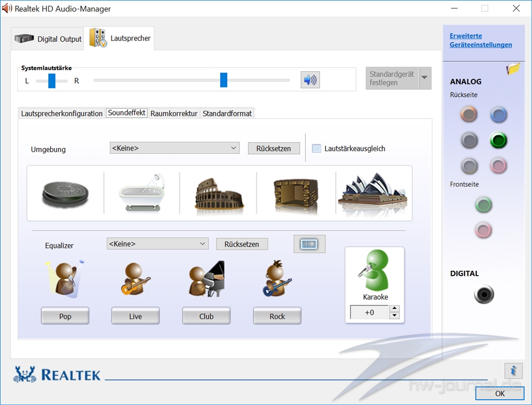Open Erweiterte Geräteeinstellungen link
The height and width of the screenshot is (405, 532).
[481, 40]
